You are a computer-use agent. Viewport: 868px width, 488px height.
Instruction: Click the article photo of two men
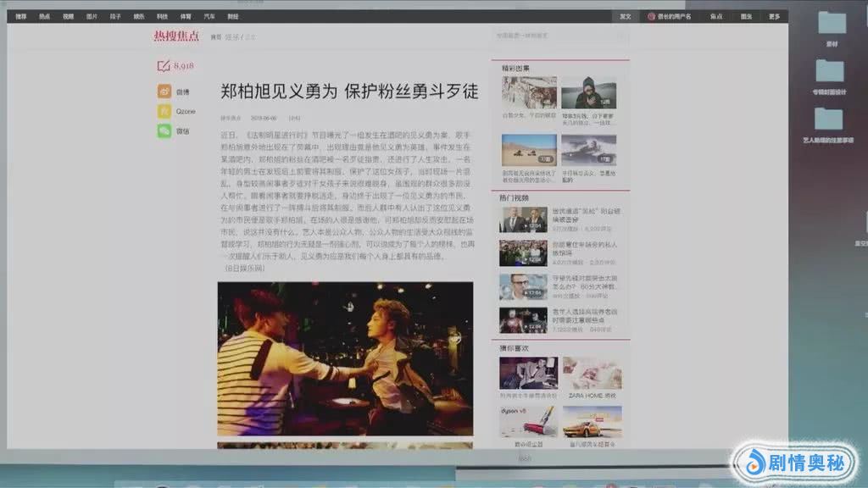click(345, 358)
